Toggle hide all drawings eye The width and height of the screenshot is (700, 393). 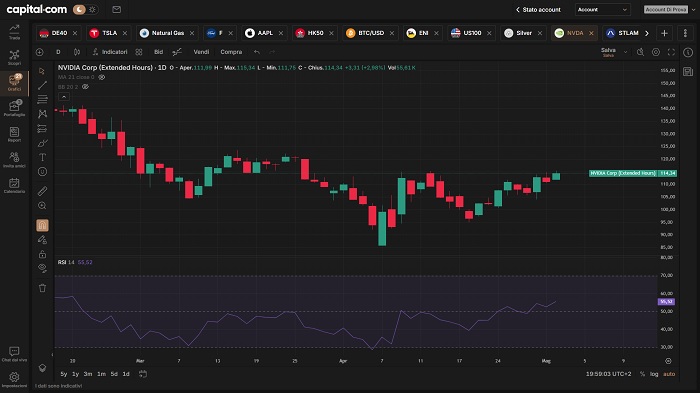tap(42, 268)
